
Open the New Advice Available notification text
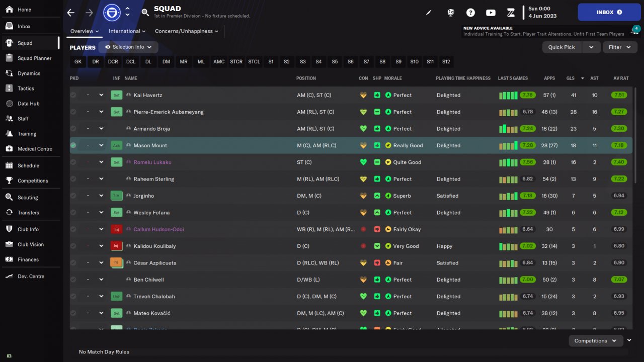point(543,31)
